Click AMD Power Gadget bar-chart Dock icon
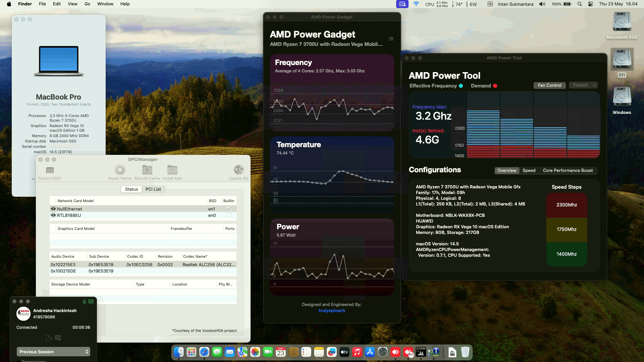The width and height of the screenshot is (644, 362). [421, 352]
